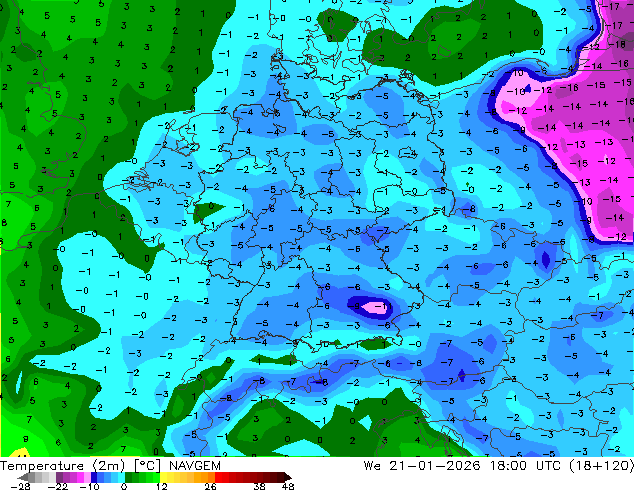Click the "[°C]" unit label
This screenshot has width=634, height=490.
pyautogui.click(x=147, y=466)
